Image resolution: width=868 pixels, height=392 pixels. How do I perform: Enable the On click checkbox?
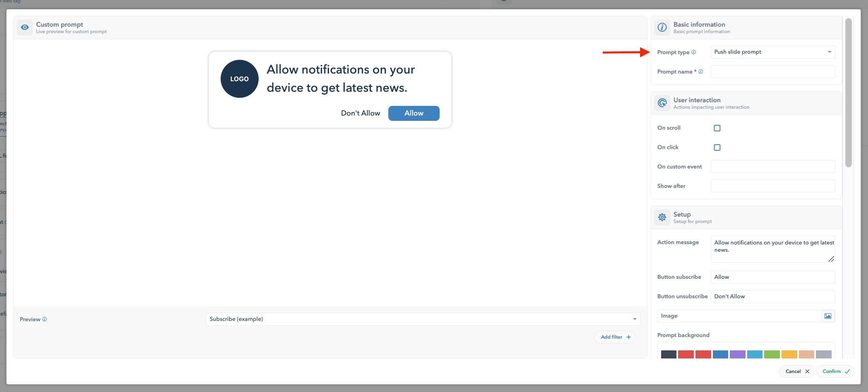[717, 148]
